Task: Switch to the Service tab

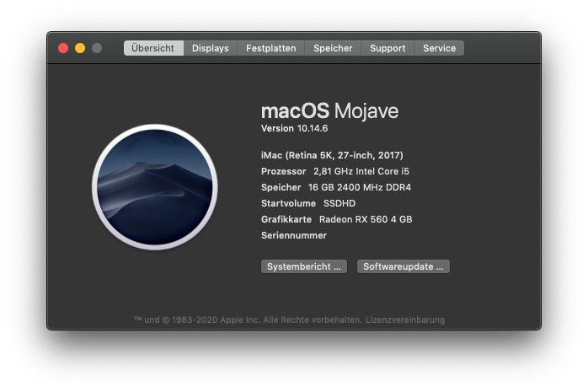Action: [x=439, y=48]
